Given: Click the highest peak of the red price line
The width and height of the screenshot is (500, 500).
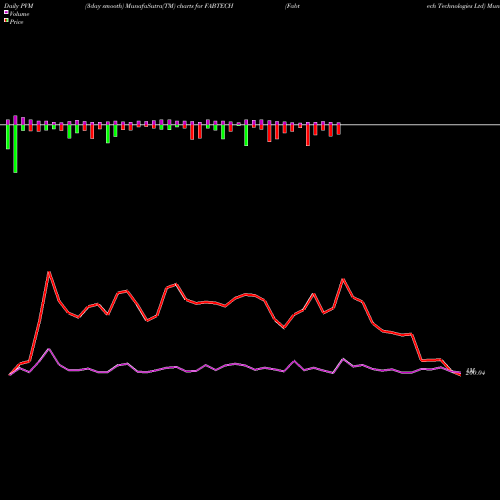Looking at the screenshot, I should click(49, 273).
